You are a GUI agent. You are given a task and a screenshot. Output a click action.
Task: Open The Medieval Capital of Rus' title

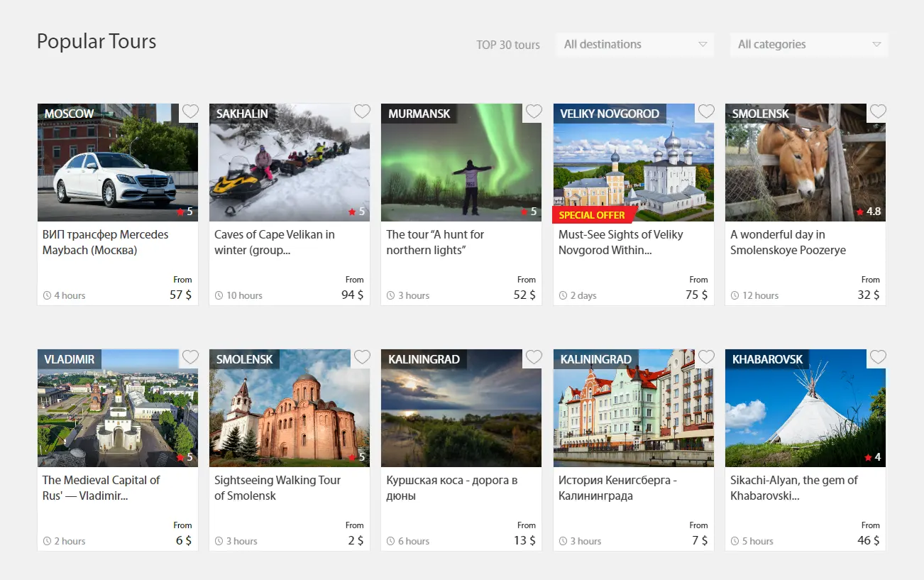click(x=101, y=488)
